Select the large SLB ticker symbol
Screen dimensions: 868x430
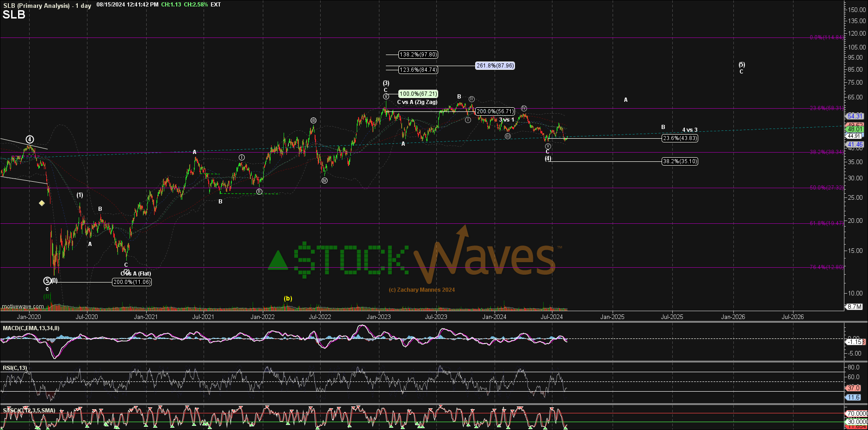(x=14, y=14)
